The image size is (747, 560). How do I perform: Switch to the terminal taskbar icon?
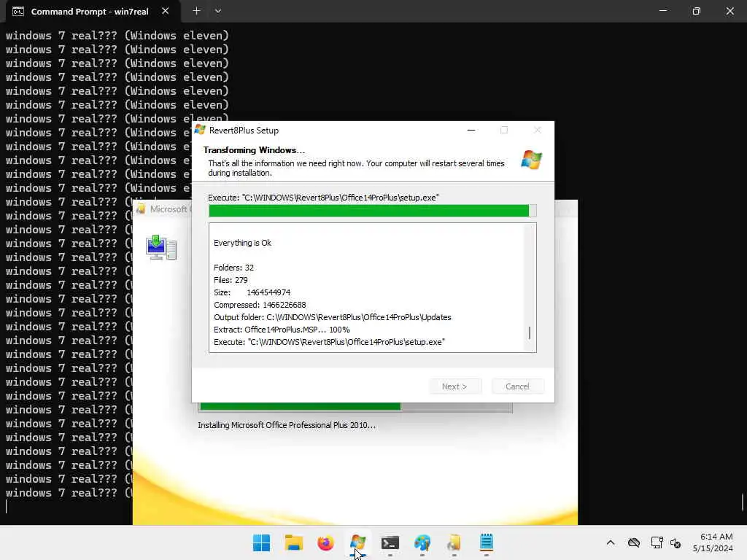tap(390, 542)
